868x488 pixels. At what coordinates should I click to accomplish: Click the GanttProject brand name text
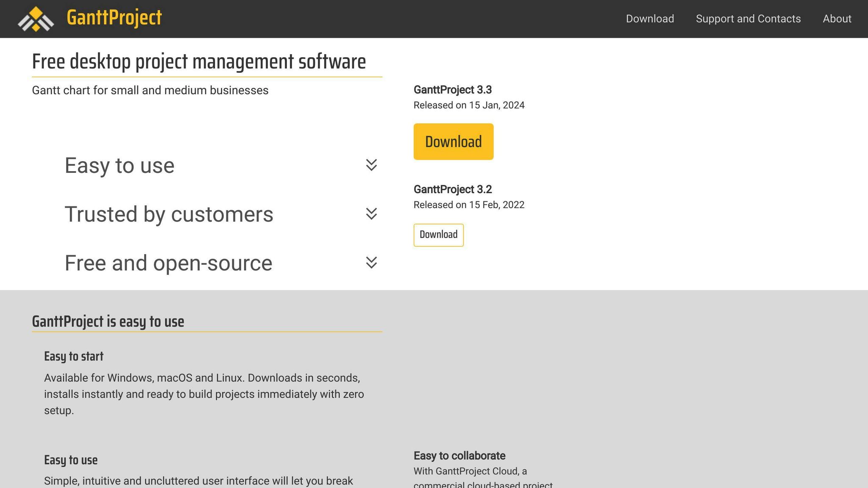click(x=114, y=18)
